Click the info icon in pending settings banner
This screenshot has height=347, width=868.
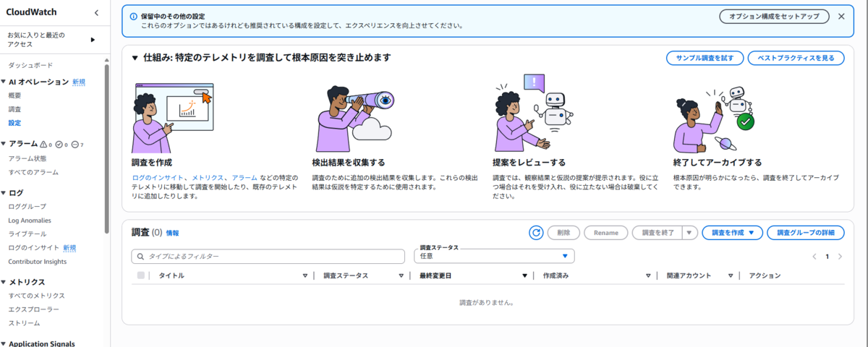tap(133, 16)
